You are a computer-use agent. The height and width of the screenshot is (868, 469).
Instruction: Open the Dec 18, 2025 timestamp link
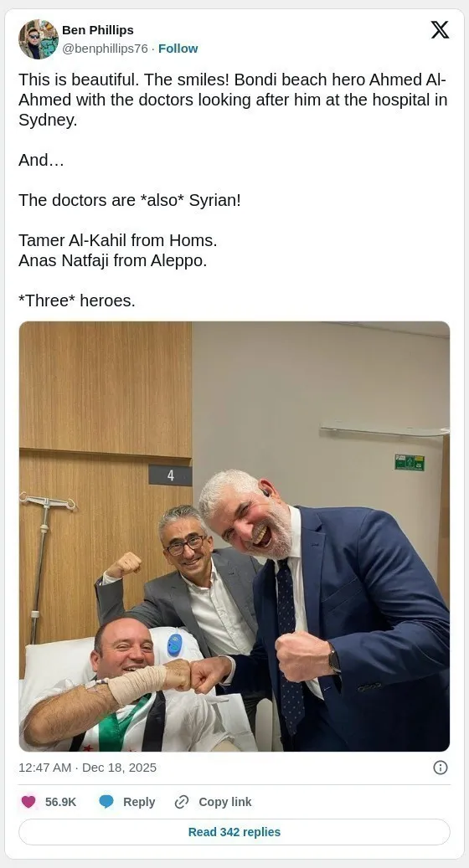pyautogui.click(x=87, y=768)
